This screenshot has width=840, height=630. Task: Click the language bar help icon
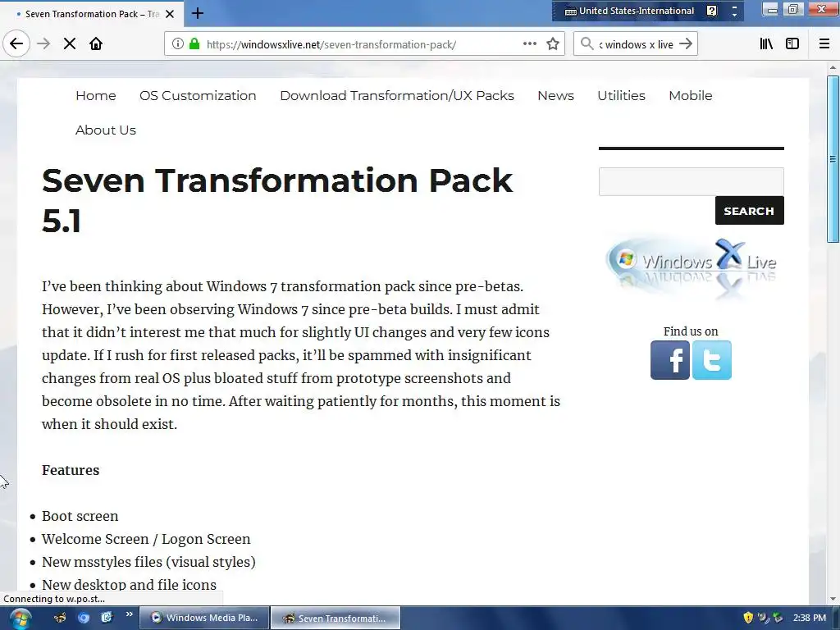(x=711, y=11)
